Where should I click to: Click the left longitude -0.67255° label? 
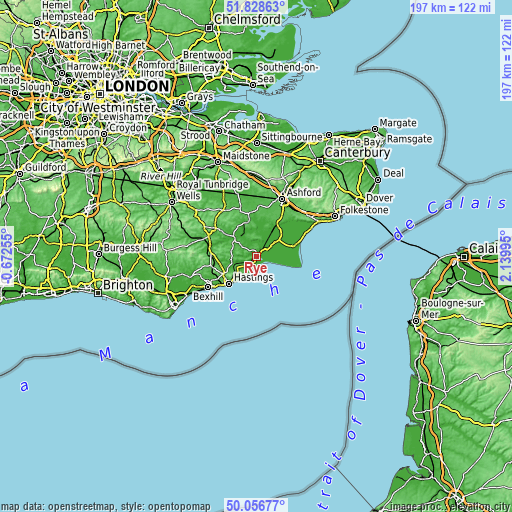(x=7, y=256)
